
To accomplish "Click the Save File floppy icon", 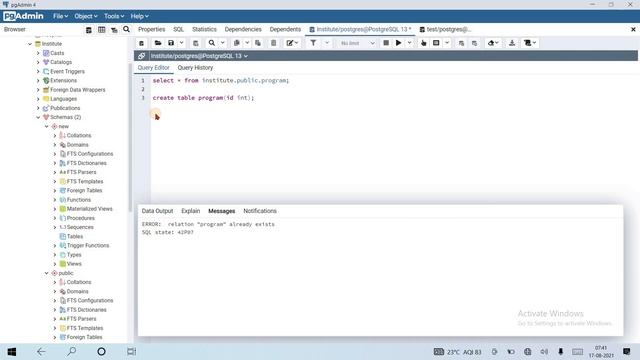I will coord(171,43).
